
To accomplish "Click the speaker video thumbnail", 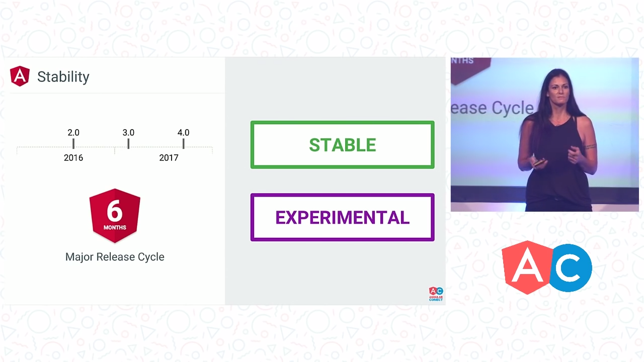I will click(x=544, y=134).
